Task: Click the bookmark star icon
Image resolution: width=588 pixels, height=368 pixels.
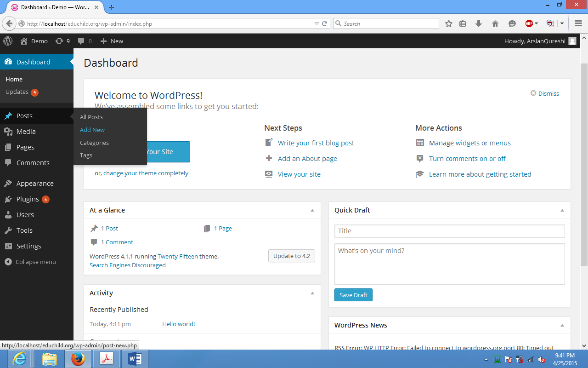Action: [449, 23]
